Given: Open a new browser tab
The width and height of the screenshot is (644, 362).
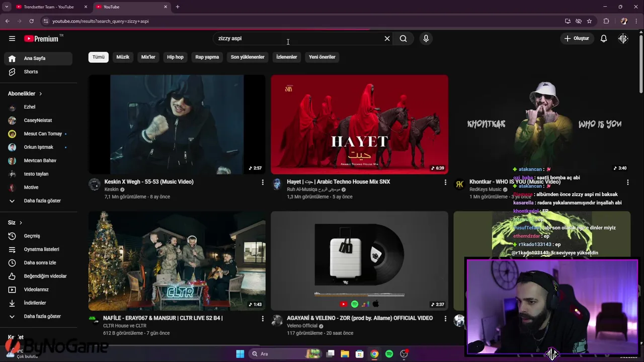Looking at the screenshot, I should point(177,7).
